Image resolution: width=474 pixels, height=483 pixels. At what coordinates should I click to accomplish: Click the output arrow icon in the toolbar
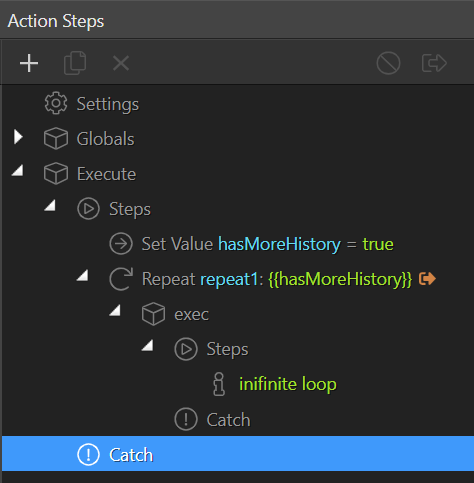tap(434, 63)
